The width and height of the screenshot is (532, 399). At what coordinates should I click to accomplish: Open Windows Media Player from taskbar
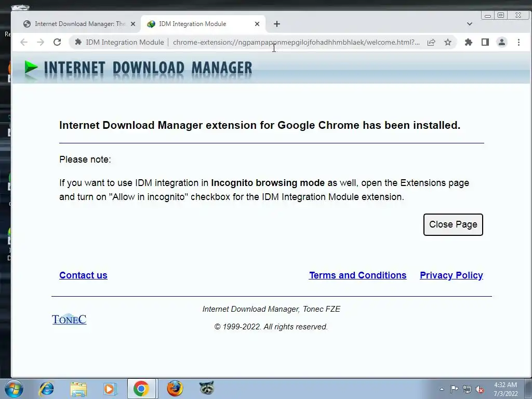click(110, 389)
